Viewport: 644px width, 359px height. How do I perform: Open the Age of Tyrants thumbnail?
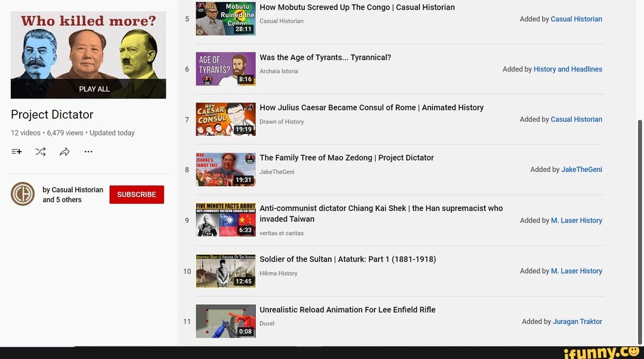(225, 69)
